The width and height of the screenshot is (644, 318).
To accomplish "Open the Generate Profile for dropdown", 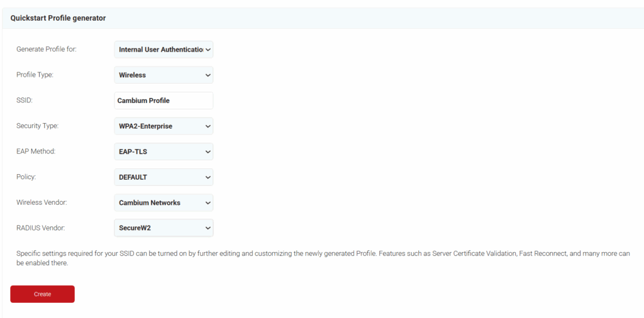I will (x=164, y=50).
